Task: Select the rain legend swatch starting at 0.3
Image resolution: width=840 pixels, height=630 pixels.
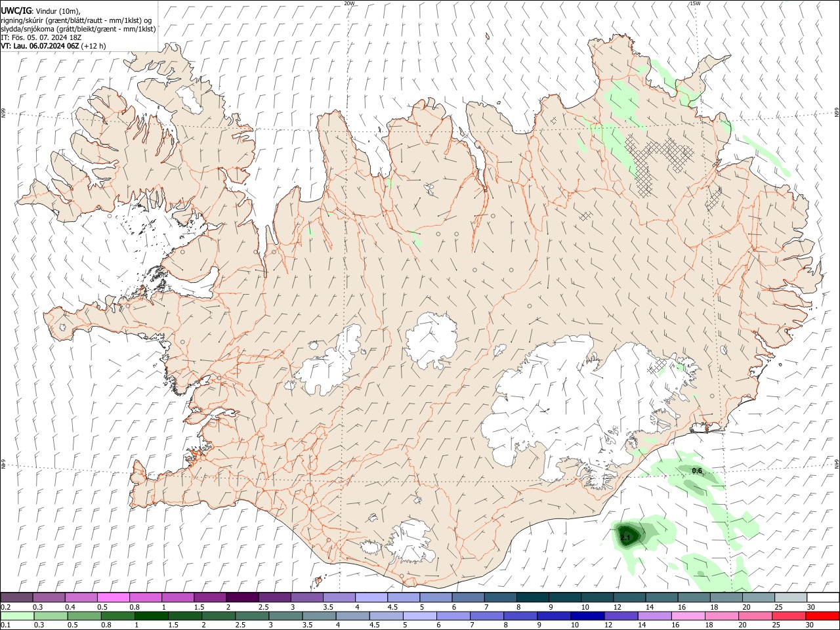Action: point(51,616)
